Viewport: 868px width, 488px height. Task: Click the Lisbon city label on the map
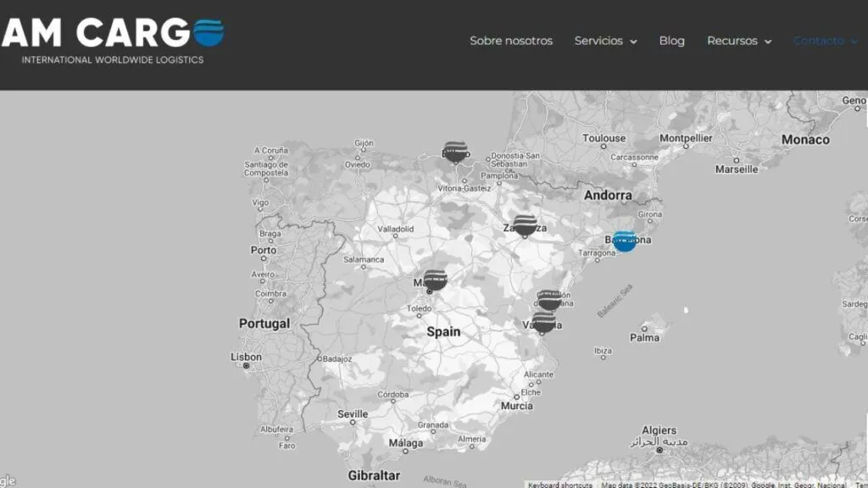tap(246, 357)
